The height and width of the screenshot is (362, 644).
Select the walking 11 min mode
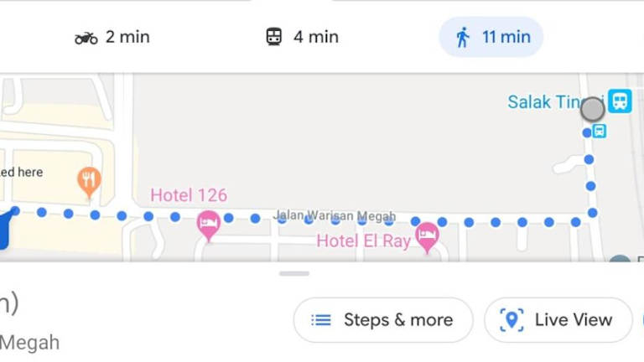point(491,37)
